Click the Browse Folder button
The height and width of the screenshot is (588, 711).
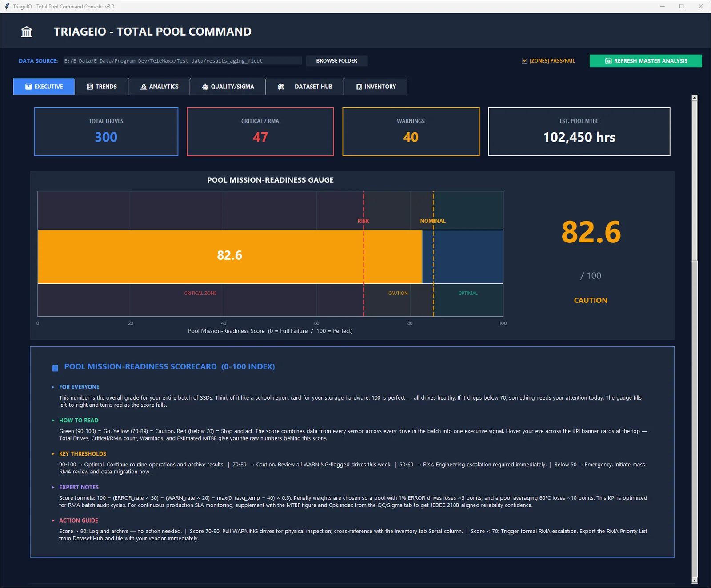tap(337, 61)
